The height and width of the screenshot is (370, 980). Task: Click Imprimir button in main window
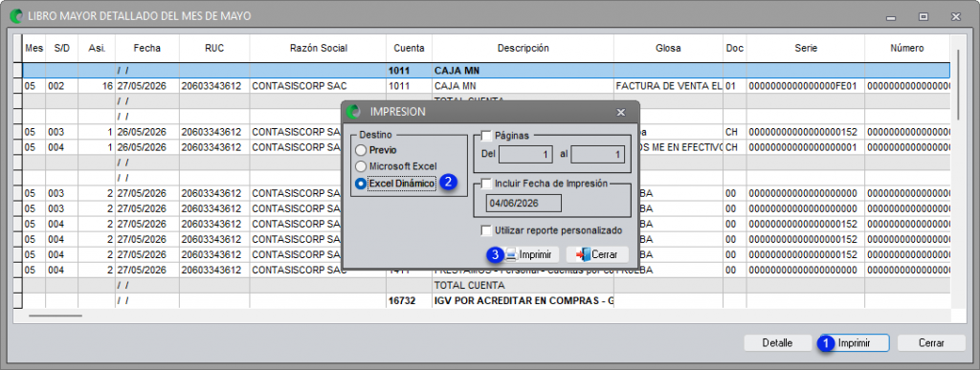(855, 343)
